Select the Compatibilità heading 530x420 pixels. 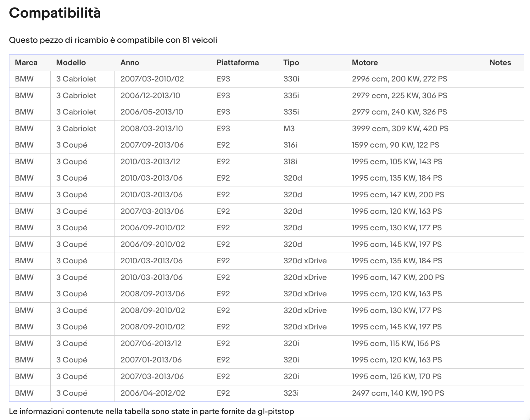pyautogui.click(x=55, y=13)
